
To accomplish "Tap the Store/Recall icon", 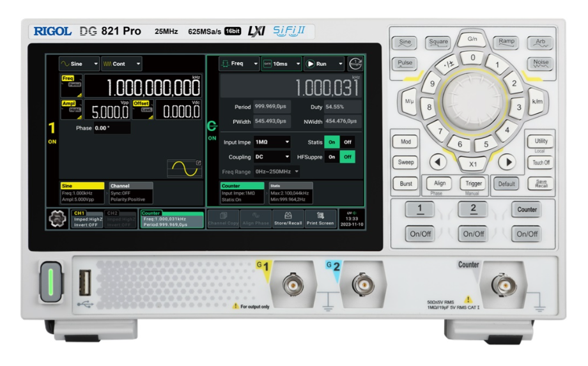I will [288, 218].
